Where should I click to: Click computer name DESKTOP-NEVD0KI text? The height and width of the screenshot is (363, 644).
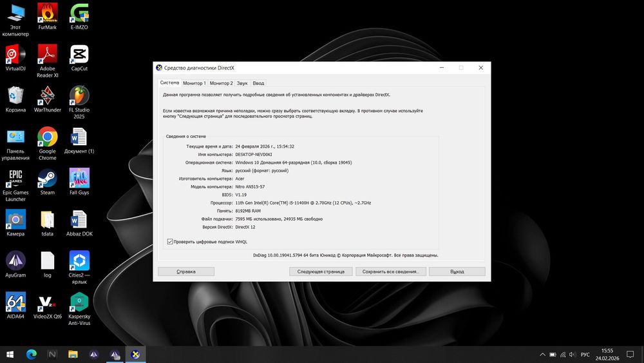tap(253, 155)
